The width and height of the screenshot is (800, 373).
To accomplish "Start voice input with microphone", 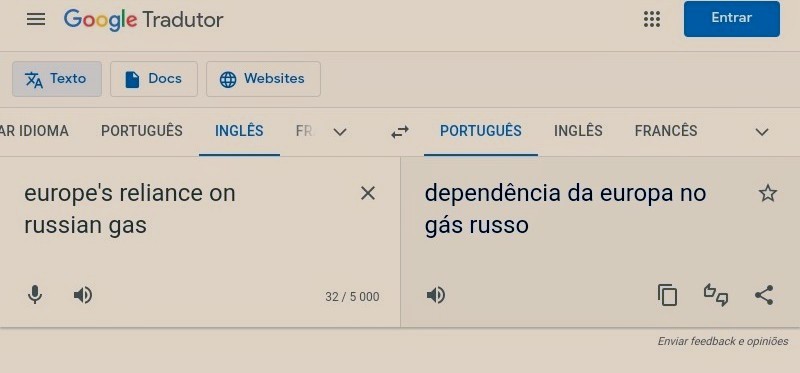I will (35, 295).
